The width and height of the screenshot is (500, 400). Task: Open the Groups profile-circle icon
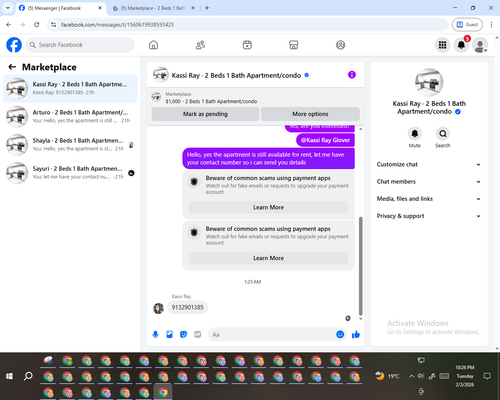click(340, 45)
